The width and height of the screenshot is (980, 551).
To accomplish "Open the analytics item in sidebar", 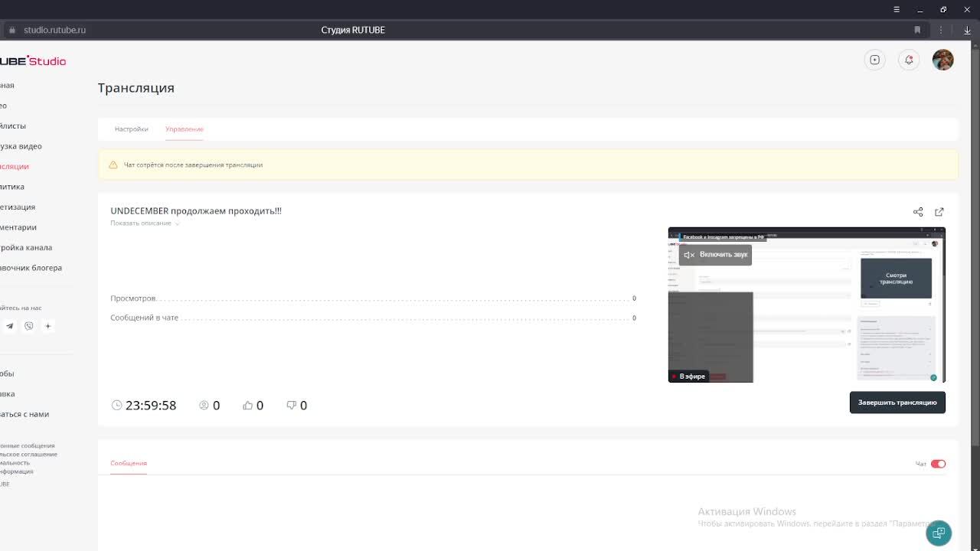I will pyautogui.click(x=12, y=187).
